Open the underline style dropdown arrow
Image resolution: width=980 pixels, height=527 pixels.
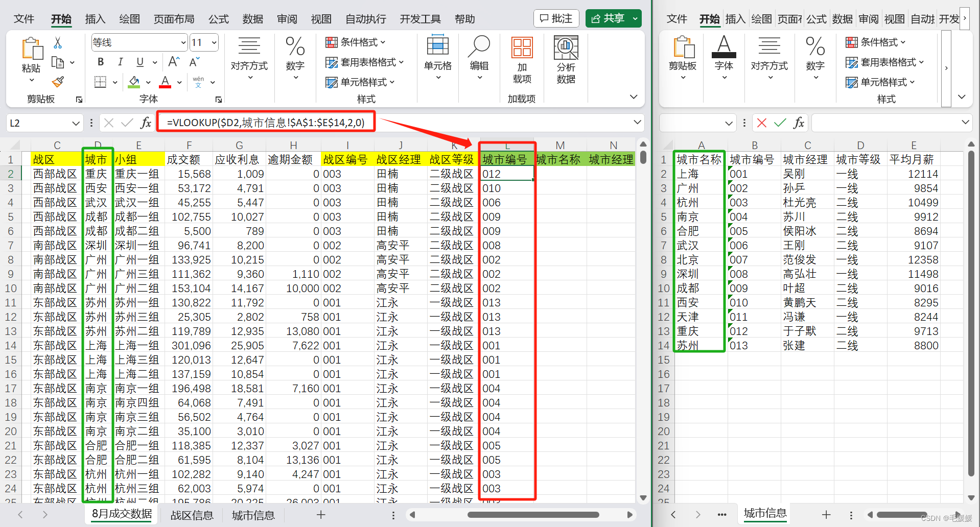(155, 62)
